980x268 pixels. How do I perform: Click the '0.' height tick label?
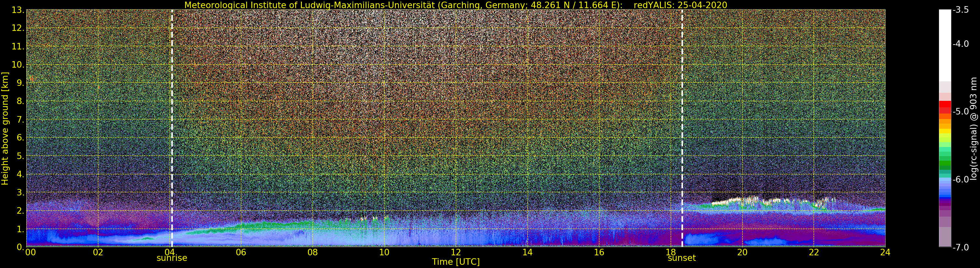point(21,247)
